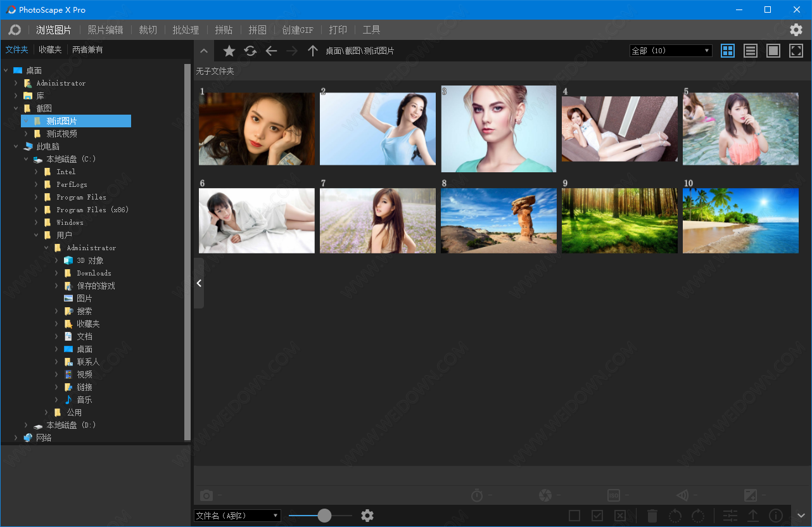The height and width of the screenshot is (527, 812).
Task: Add current folder to favorites with star icon
Action: (x=229, y=51)
